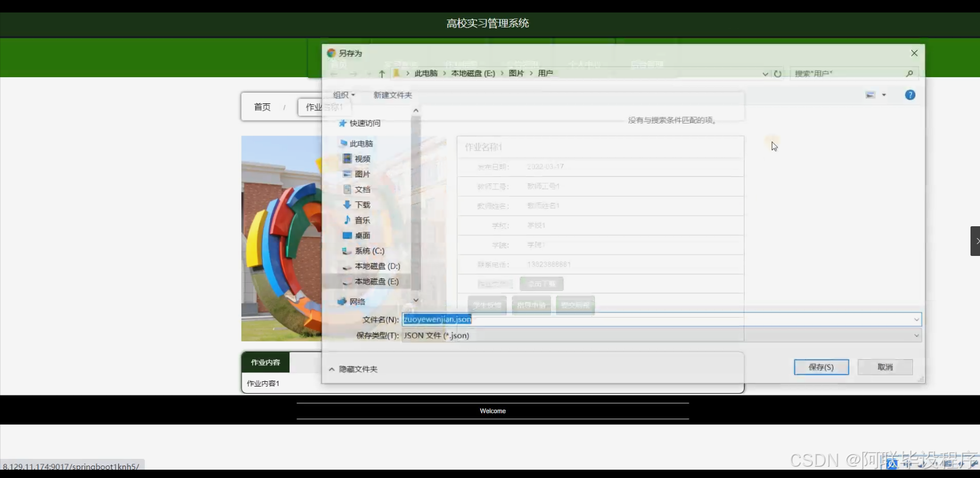This screenshot has height=478, width=980.
Task: Click the Chrome icon in dialog title
Action: point(332,53)
